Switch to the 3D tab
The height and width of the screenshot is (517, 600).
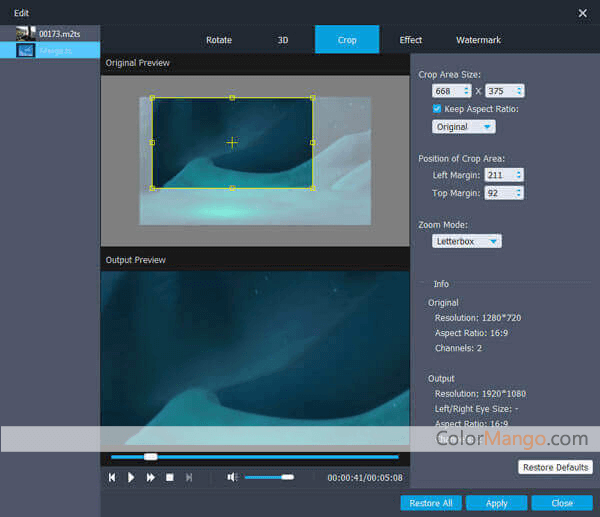coord(283,40)
